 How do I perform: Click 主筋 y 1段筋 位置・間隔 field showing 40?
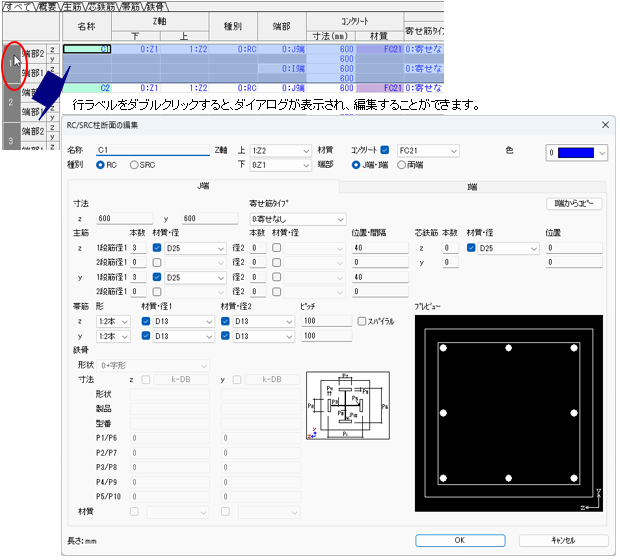coord(380,277)
